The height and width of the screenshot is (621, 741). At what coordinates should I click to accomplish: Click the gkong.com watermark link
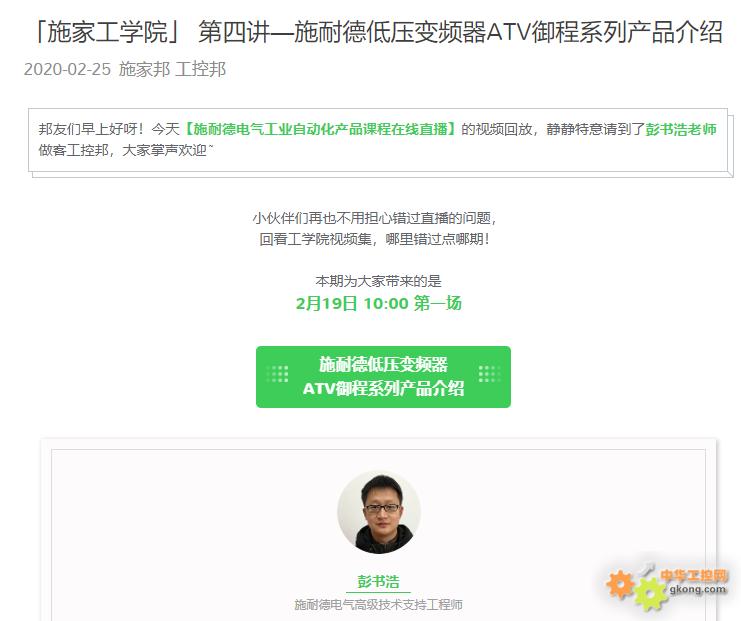coord(698,589)
